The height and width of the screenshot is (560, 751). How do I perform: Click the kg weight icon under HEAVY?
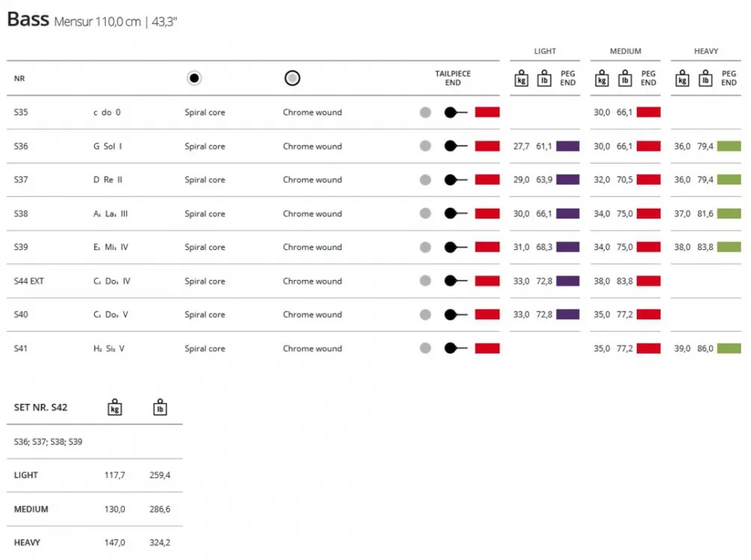682,78
